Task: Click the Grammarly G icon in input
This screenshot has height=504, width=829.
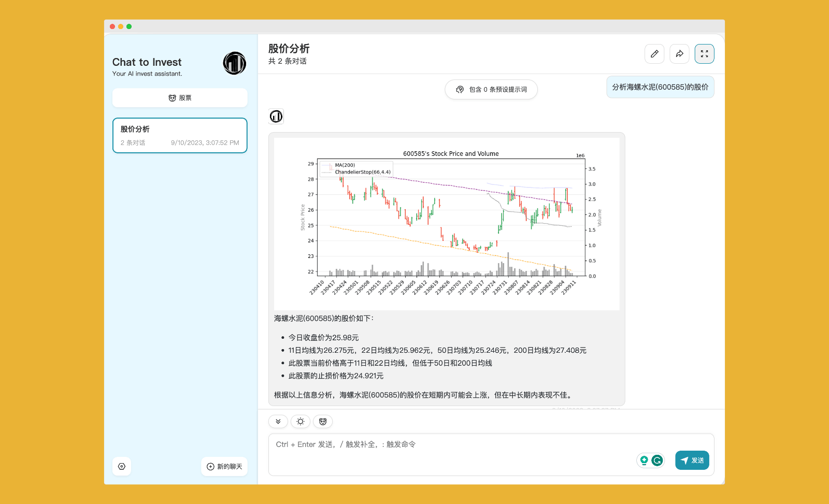Action: click(657, 460)
